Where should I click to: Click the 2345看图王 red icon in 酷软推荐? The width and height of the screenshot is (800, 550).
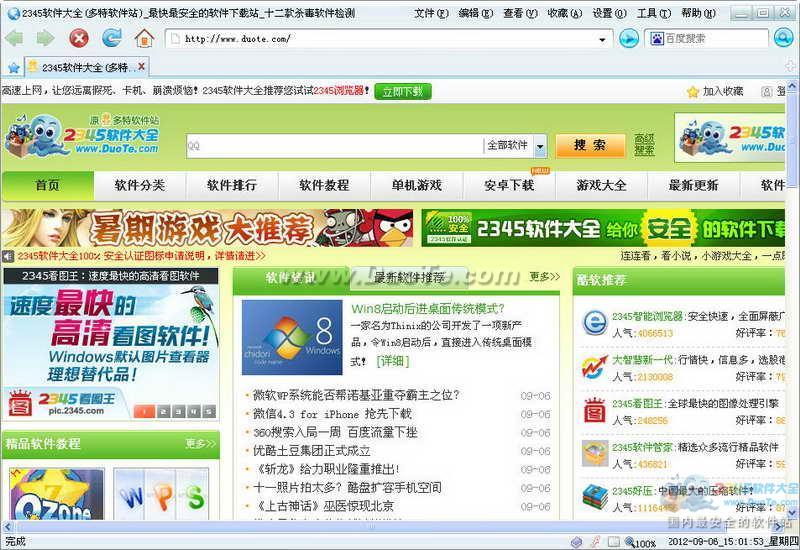595,410
